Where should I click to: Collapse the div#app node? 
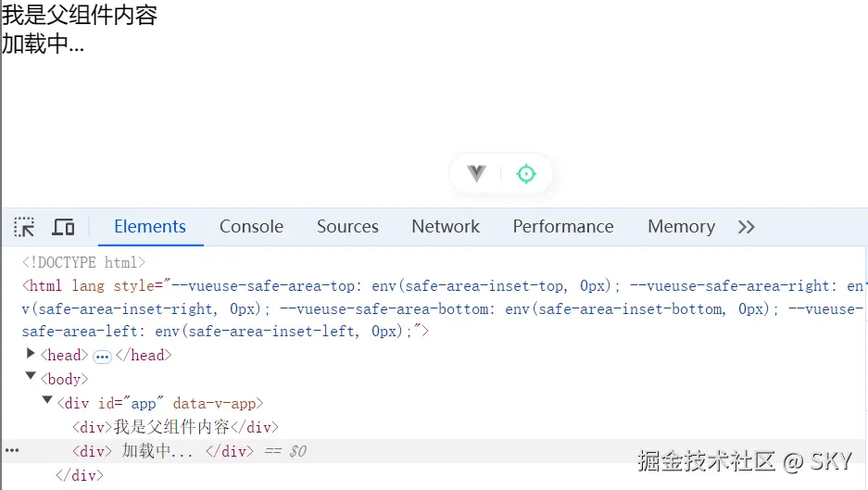point(47,400)
